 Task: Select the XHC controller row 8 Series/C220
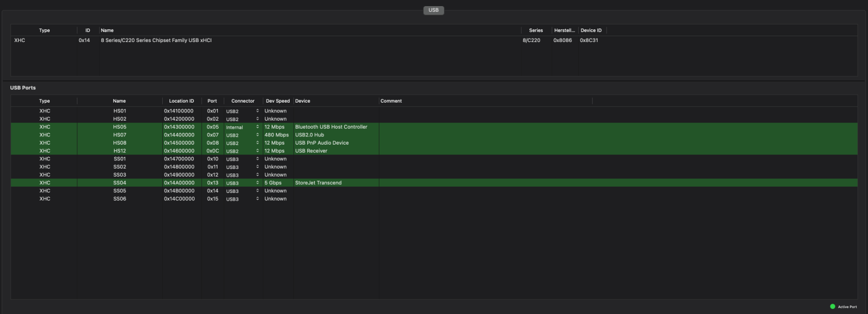[x=156, y=40]
